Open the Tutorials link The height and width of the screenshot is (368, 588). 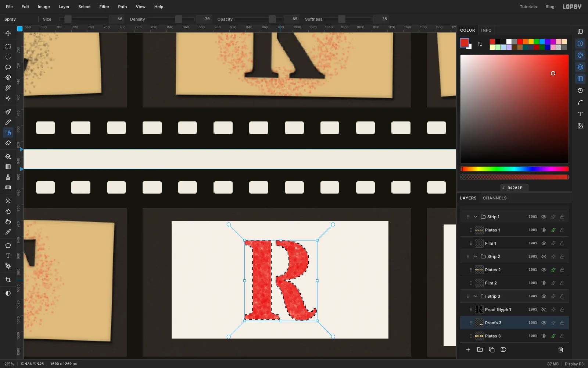pyautogui.click(x=528, y=7)
